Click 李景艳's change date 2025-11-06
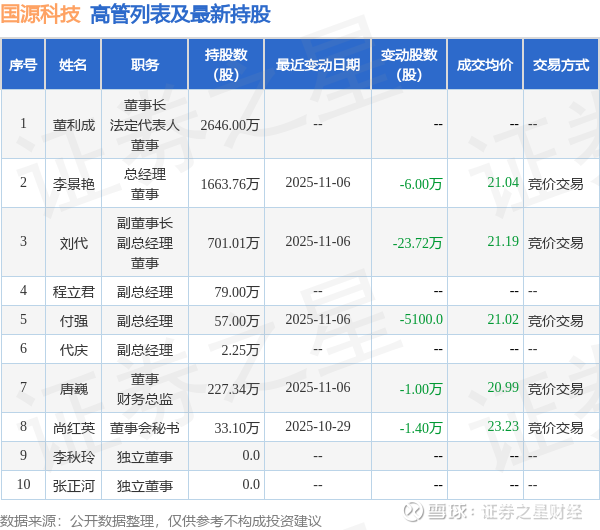The height and width of the screenshot is (530, 600). tap(318, 183)
